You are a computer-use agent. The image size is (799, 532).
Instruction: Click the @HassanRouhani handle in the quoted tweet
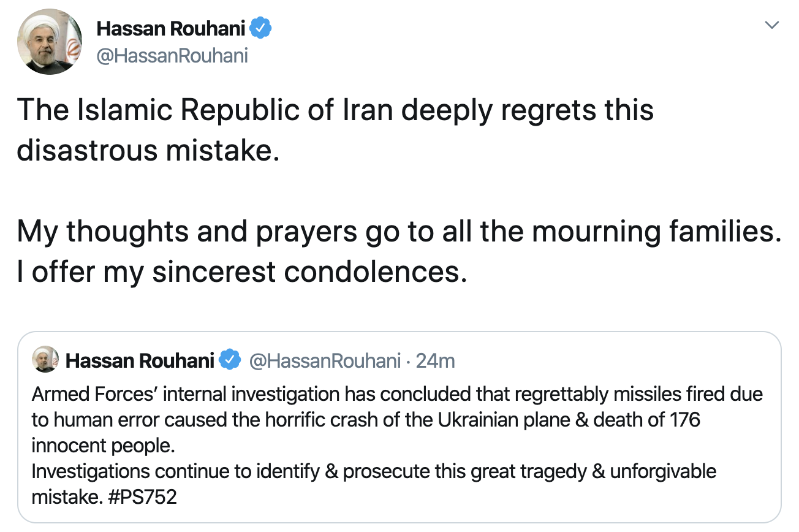325,361
